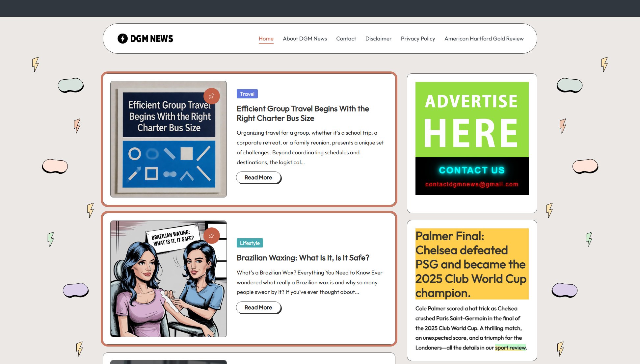View the Privacy Policy page
The width and height of the screenshot is (640, 364).
click(418, 39)
